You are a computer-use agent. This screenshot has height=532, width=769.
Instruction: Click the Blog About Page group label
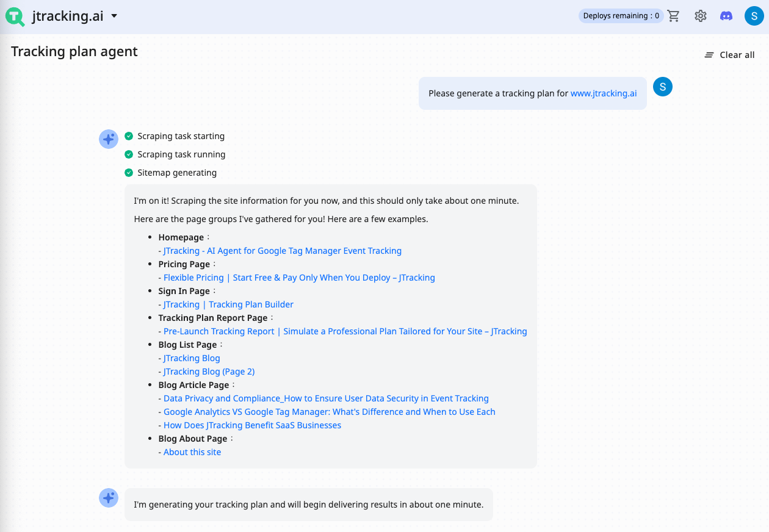(193, 439)
